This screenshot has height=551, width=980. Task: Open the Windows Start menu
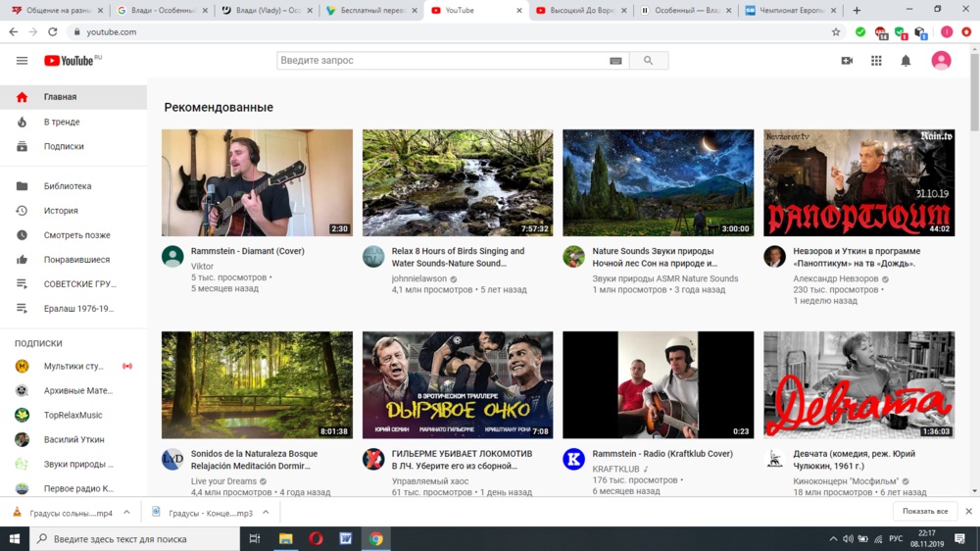(x=15, y=538)
